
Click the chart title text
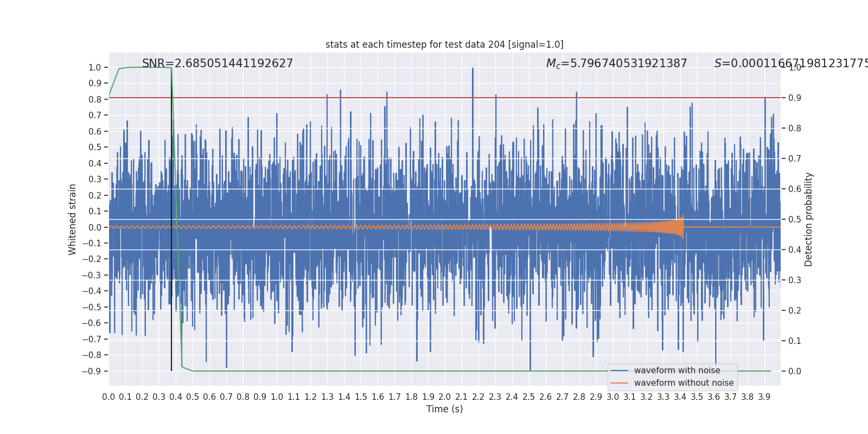pyautogui.click(x=444, y=44)
